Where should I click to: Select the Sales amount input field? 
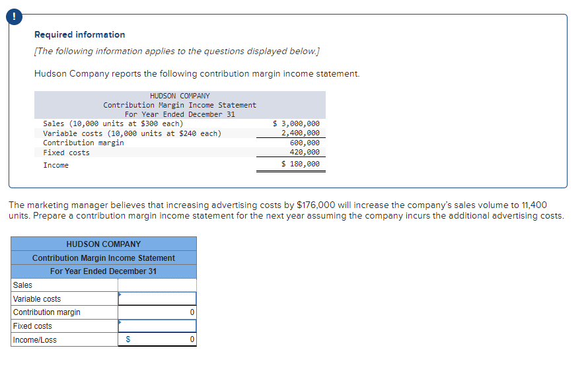click(157, 285)
